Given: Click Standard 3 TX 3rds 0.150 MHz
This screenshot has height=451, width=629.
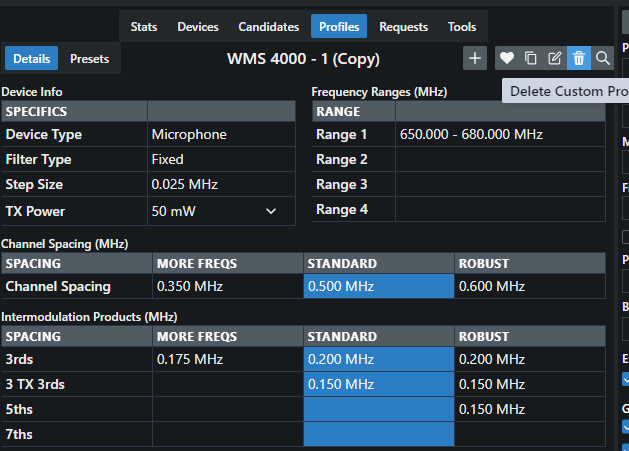Looking at the screenshot, I should 379,384.
